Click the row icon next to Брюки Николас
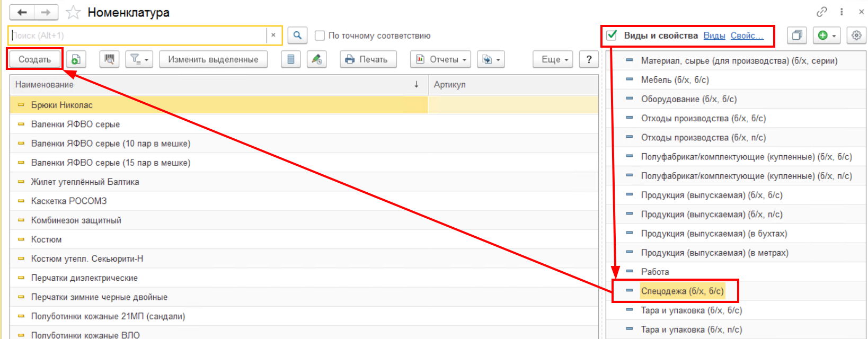 tap(21, 105)
